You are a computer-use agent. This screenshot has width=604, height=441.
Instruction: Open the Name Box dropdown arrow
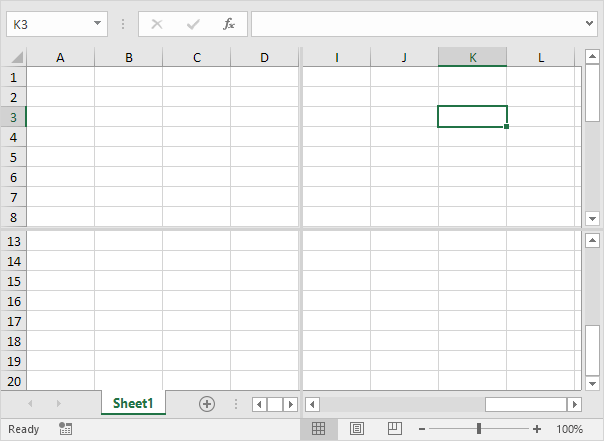coord(97,24)
